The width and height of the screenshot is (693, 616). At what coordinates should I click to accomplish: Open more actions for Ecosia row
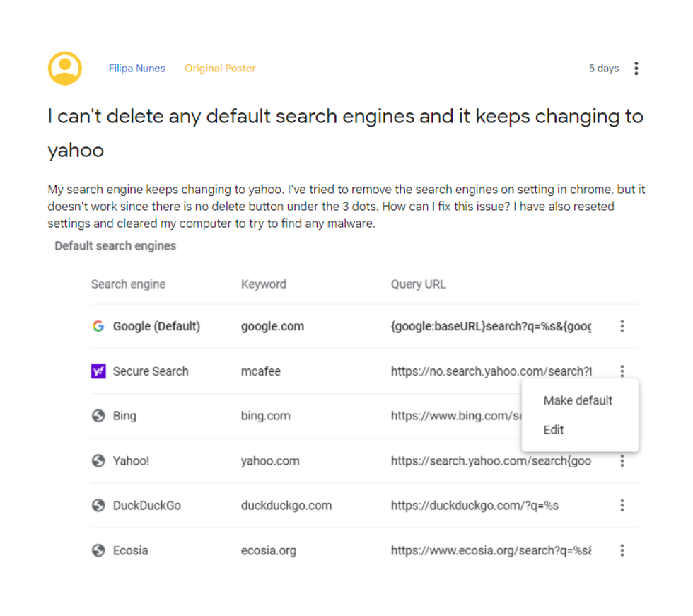(622, 550)
